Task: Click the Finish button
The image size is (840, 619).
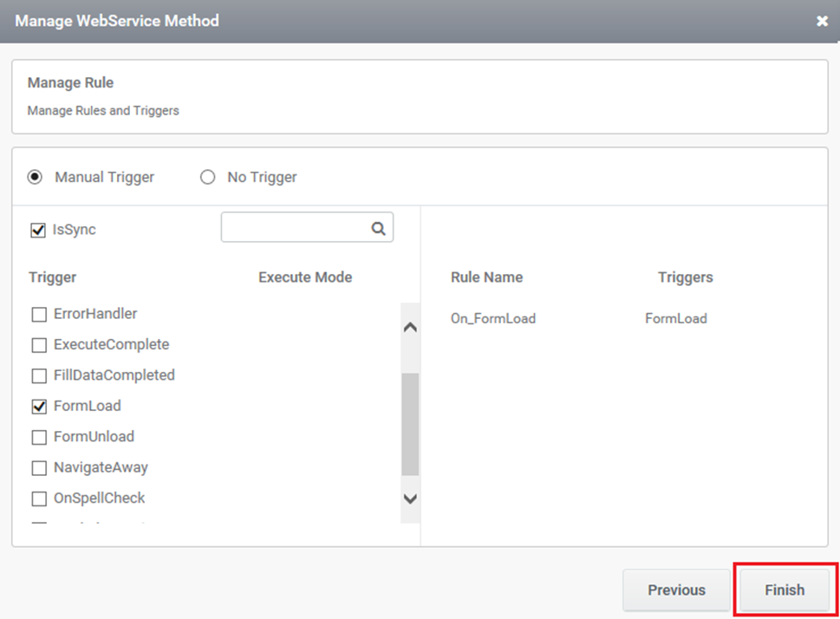Action: click(x=785, y=590)
